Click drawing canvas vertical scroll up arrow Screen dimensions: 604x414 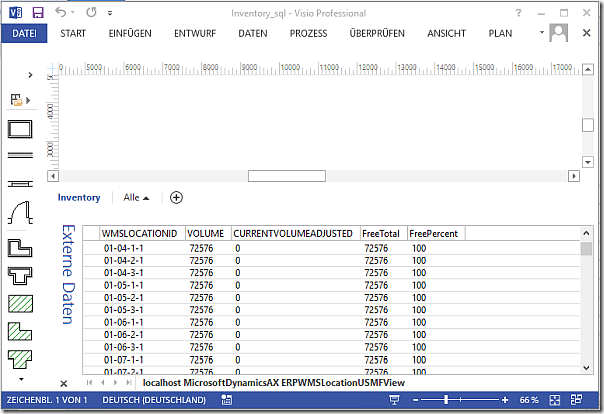pyautogui.click(x=587, y=70)
